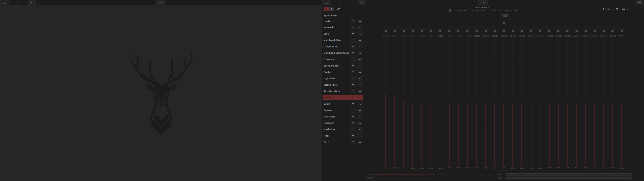
Task: Click the 45Hz gain slider
Action: point(413,103)
